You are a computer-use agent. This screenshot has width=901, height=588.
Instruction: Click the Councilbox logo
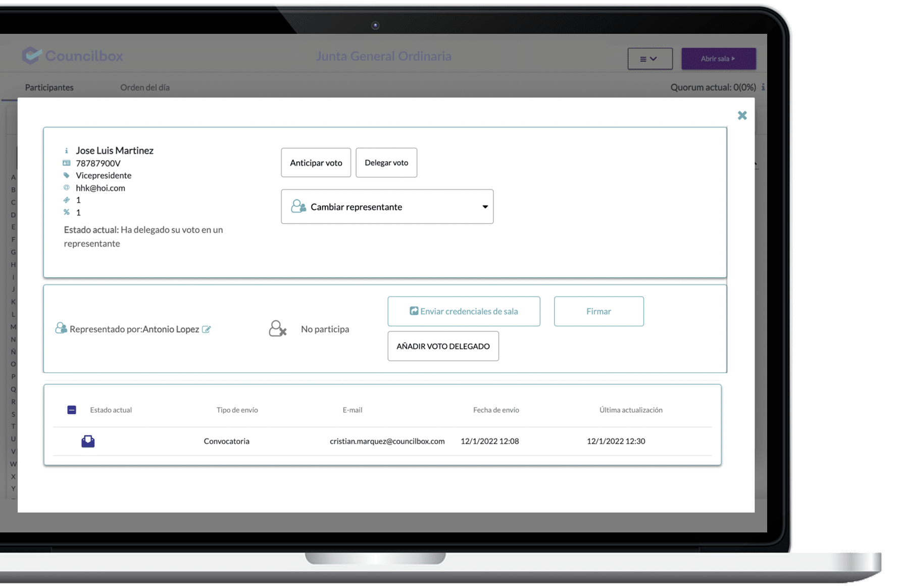coord(73,56)
